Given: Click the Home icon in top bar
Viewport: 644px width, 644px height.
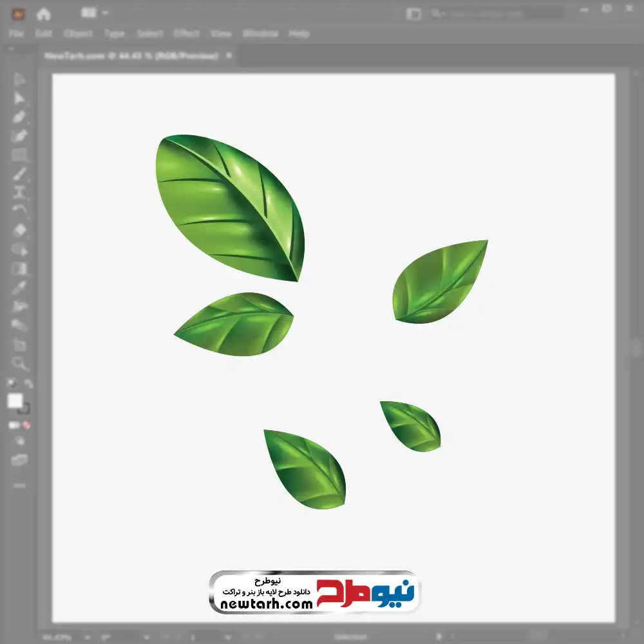Looking at the screenshot, I should (x=44, y=14).
